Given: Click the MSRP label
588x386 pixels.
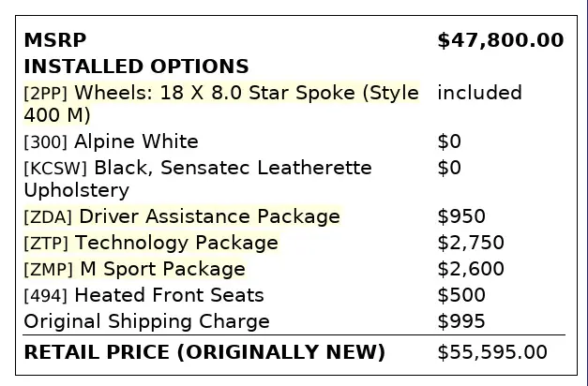Looking at the screenshot, I should point(54,40).
